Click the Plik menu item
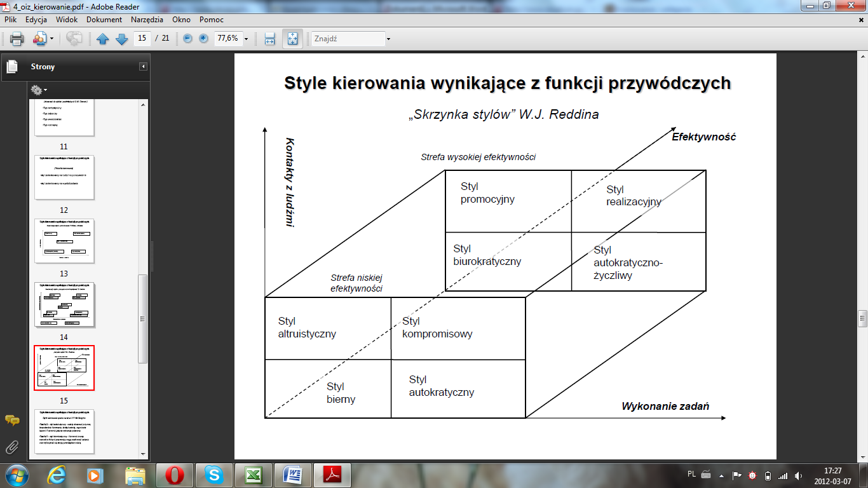The height and width of the screenshot is (488, 868). [x=10, y=20]
